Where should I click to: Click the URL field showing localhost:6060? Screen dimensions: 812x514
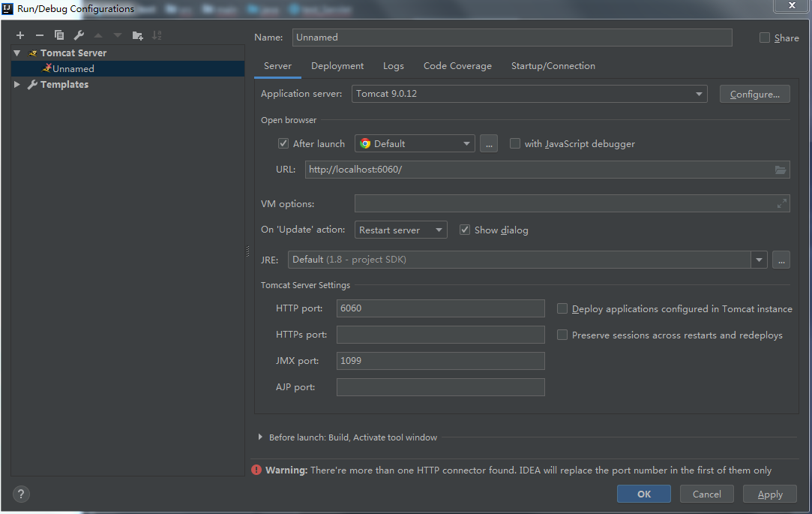coord(547,170)
